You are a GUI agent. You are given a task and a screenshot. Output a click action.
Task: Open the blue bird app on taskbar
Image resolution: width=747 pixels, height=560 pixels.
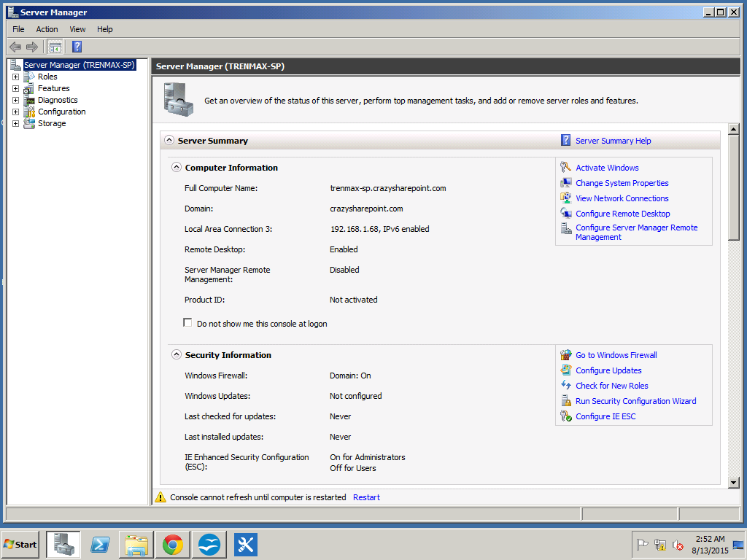(209, 544)
